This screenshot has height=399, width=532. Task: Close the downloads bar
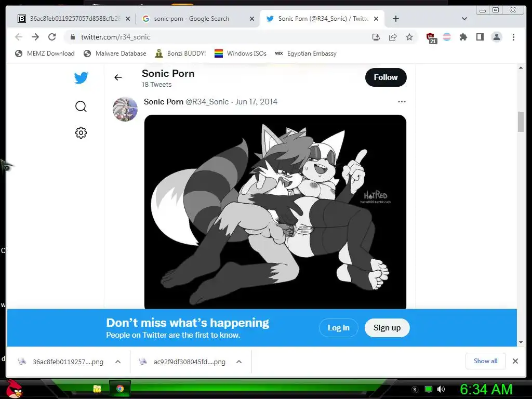pyautogui.click(x=515, y=361)
